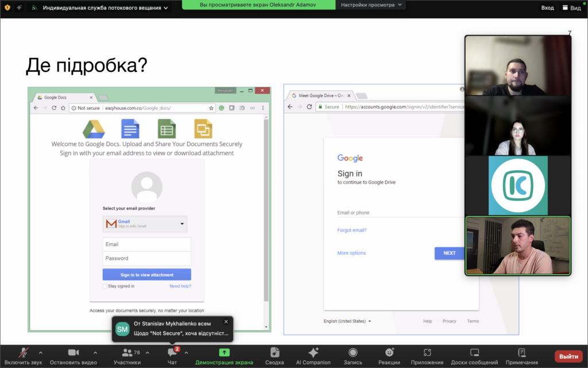Screen dimensions: 588x368
Task: Select Oleksandr Adamov speaker video thumbnail
Action: [518, 246]
